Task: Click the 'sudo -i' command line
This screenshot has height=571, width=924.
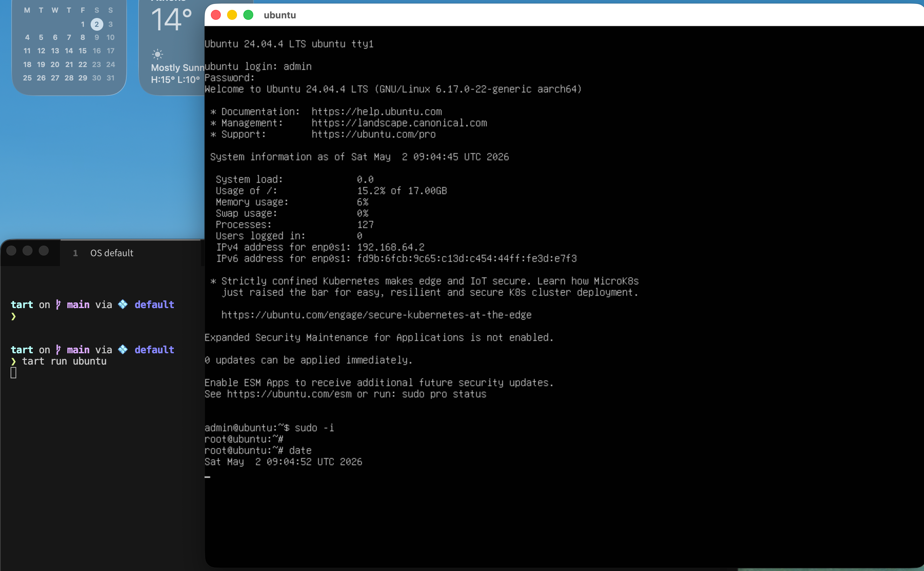Action: (x=269, y=428)
